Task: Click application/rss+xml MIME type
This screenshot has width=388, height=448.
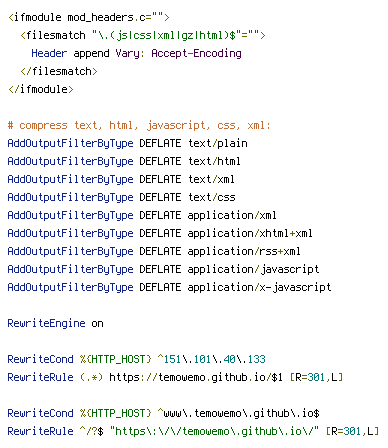Action: (x=244, y=251)
